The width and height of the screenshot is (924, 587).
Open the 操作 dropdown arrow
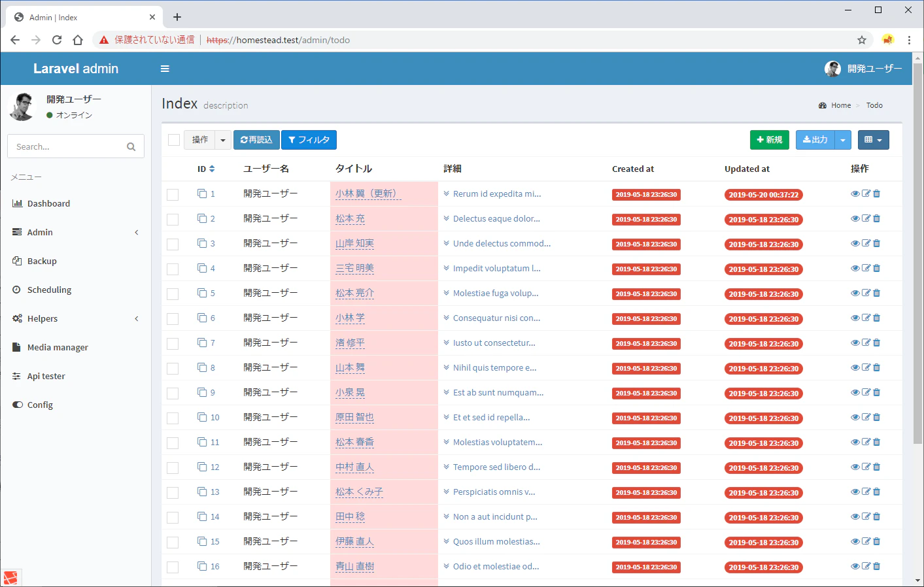click(223, 140)
